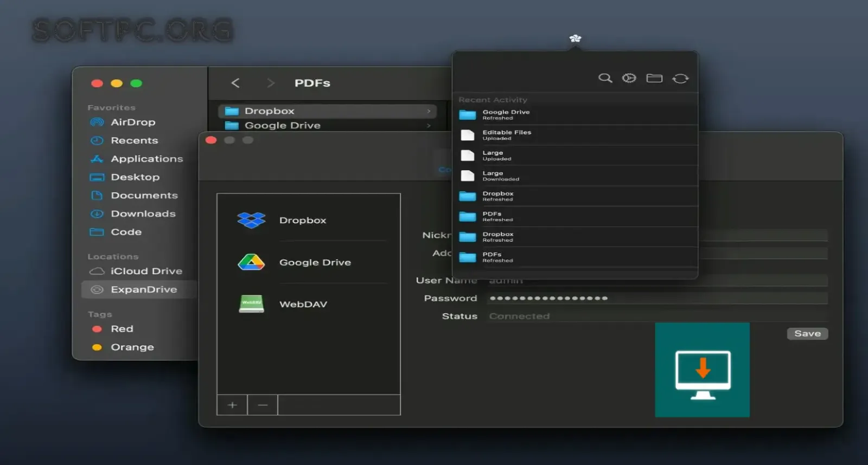Click the Downloads sidebar icon
Viewport: 868px width, 465px height.
(x=97, y=214)
